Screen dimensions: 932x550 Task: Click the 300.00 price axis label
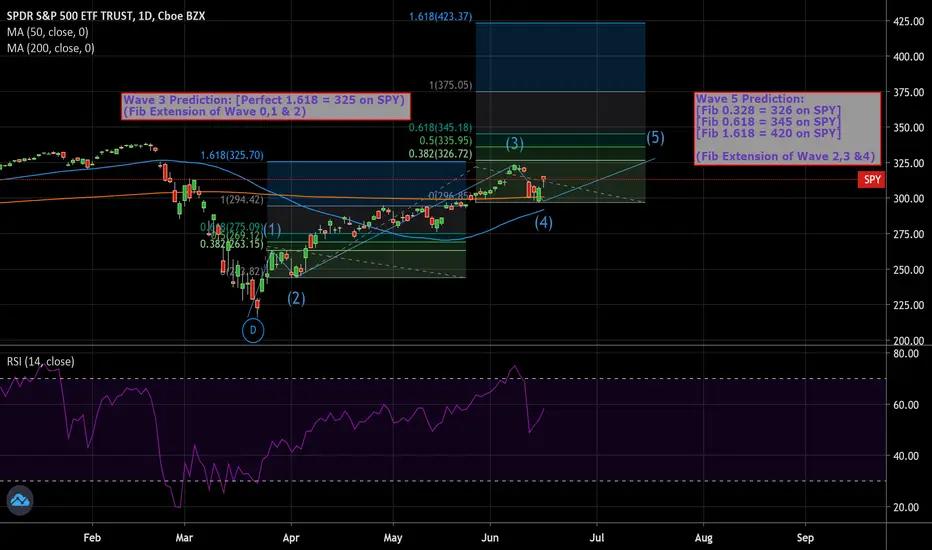pos(909,199)
